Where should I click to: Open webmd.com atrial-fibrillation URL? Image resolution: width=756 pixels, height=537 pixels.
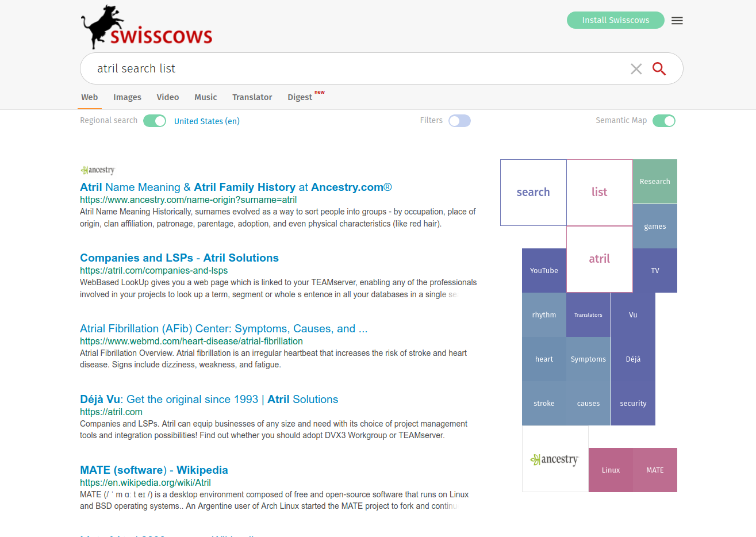(191, 342)
